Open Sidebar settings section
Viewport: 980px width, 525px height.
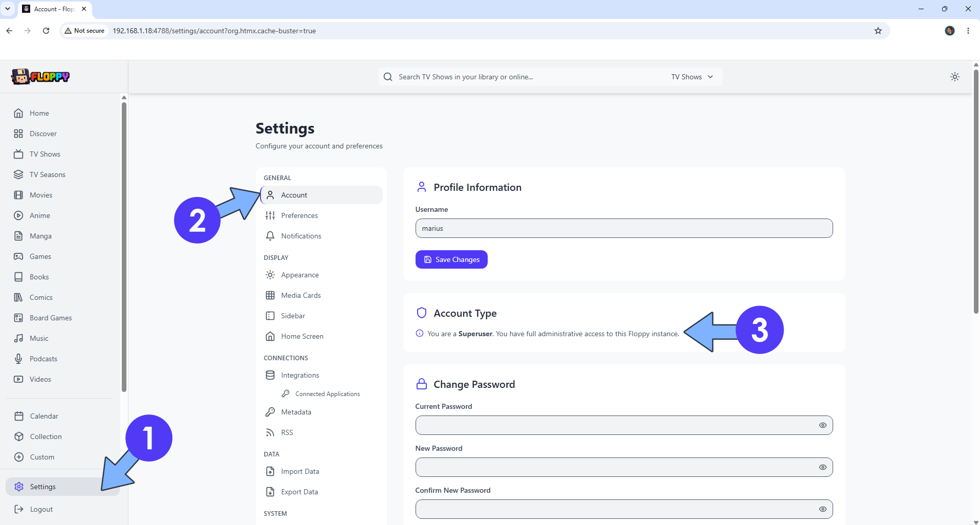point(321,316)
